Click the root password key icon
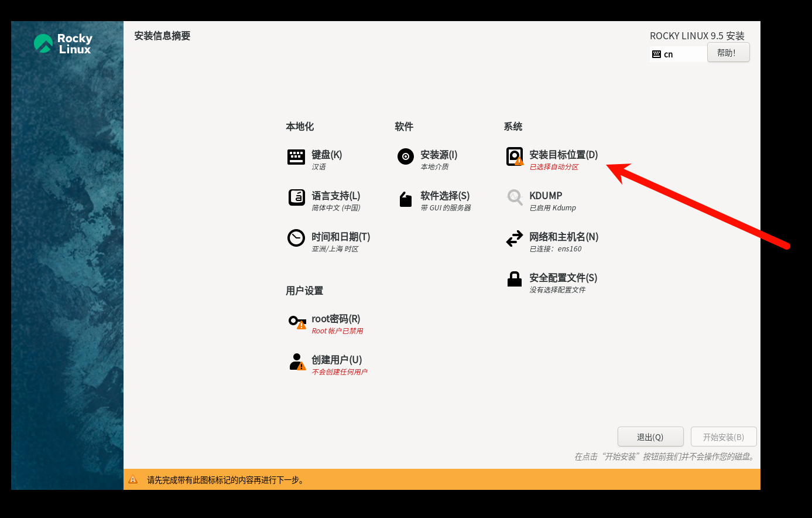 pos(297,322)
